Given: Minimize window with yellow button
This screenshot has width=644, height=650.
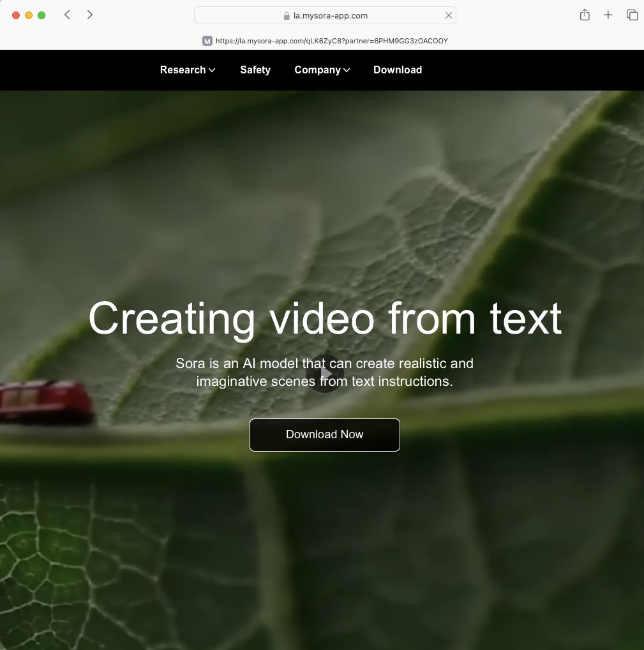Looking at the screenshot, I should tap(29, 15).
